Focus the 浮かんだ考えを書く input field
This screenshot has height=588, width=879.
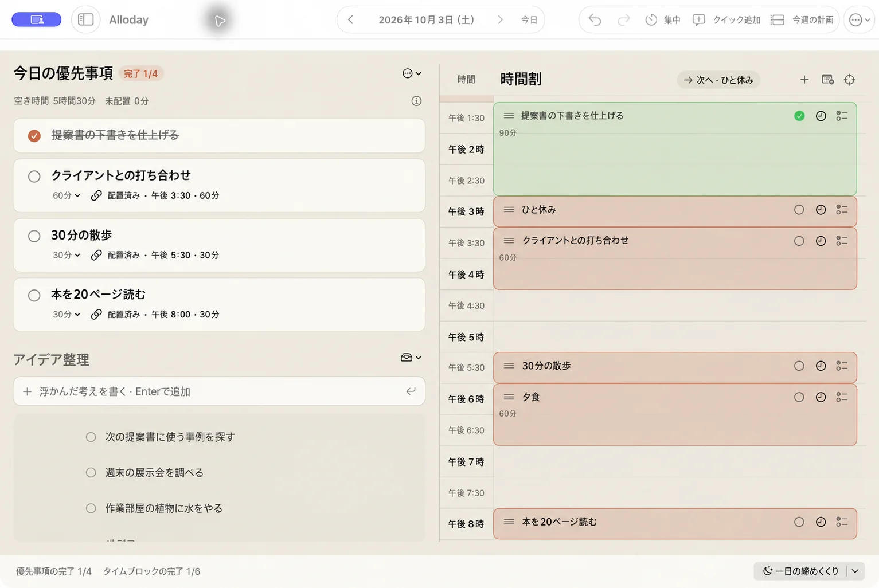coord(219,391)
